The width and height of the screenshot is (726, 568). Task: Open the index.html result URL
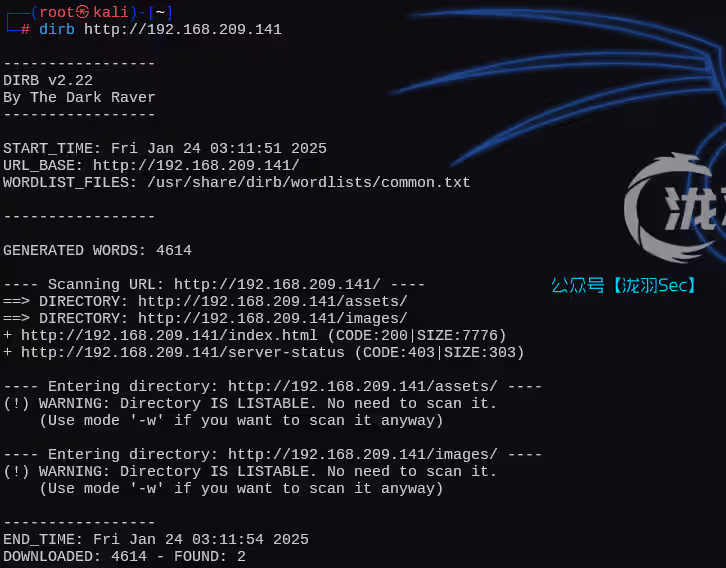[169, 336]
